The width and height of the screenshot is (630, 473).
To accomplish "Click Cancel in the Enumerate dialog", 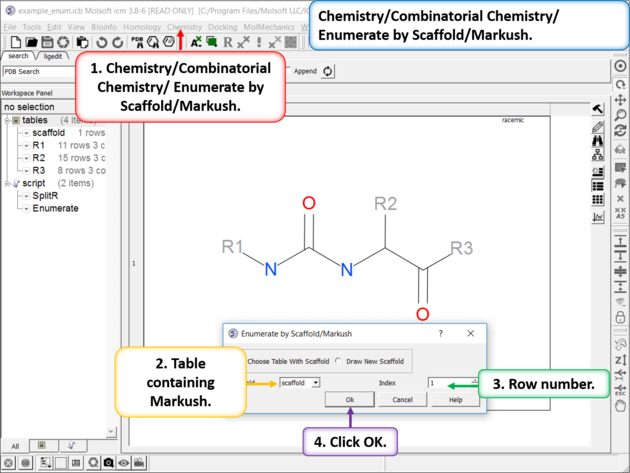I will [402, 399].
